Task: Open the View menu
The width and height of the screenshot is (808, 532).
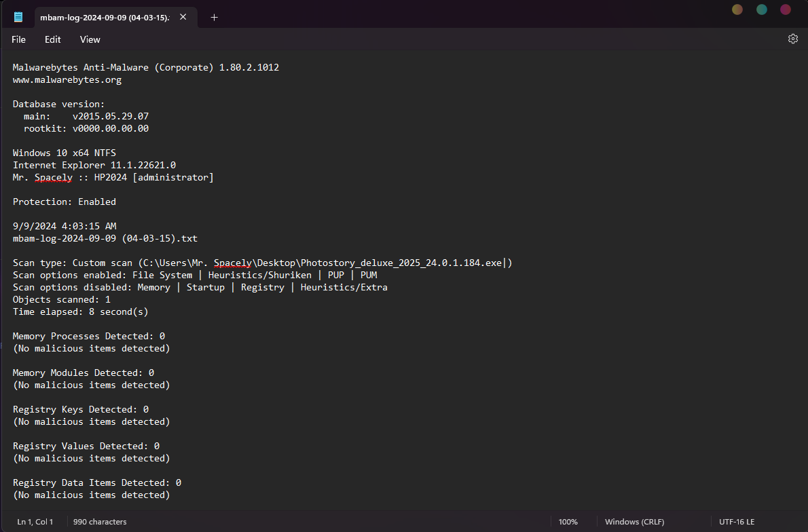Action: [x=90, y=39]
